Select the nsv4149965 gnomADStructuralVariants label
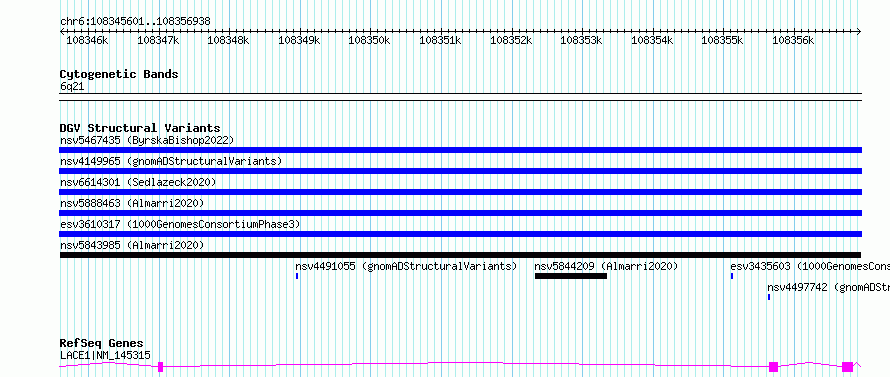This screenshot has height=377, width=890. tap(171, 161)
